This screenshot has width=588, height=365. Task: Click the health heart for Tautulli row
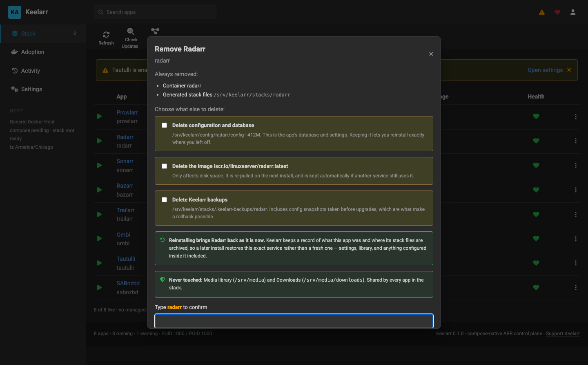click(x=536, y=263)
